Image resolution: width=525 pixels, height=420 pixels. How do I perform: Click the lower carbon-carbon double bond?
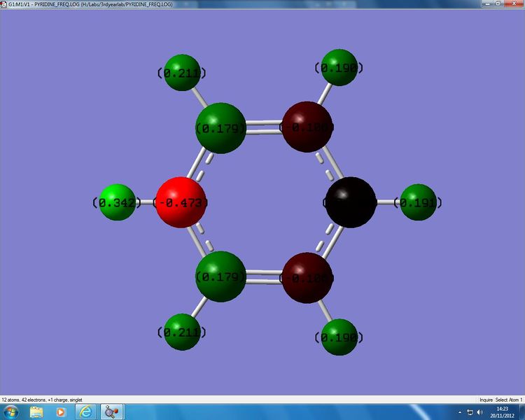[x=264, y=277]
